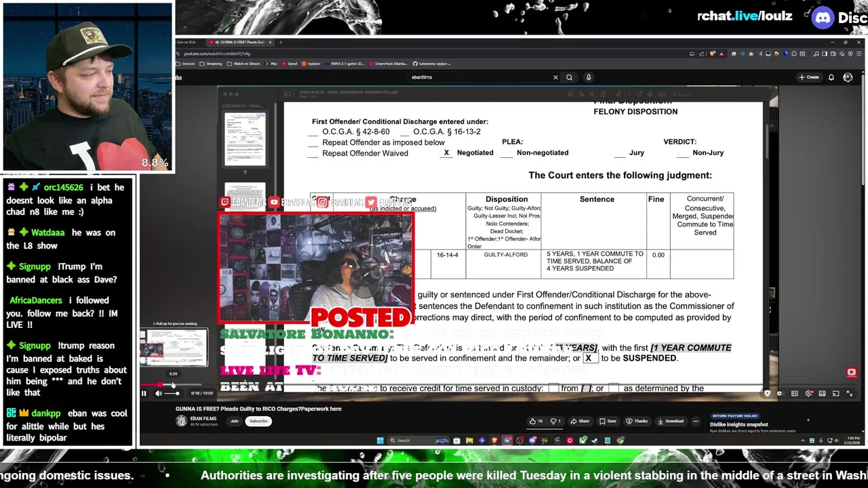The image size is (868, 488).
Task: Download the video
Action: (671, 421)
